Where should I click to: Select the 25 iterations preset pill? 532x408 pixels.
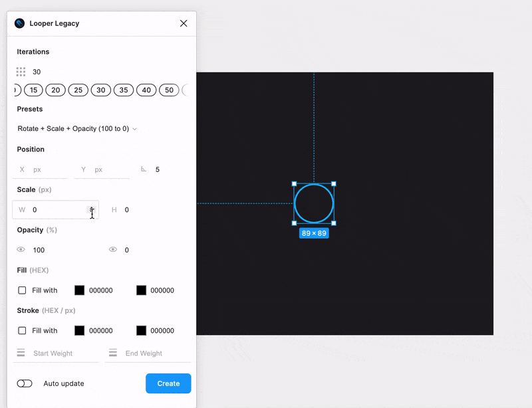pos(78,90)
